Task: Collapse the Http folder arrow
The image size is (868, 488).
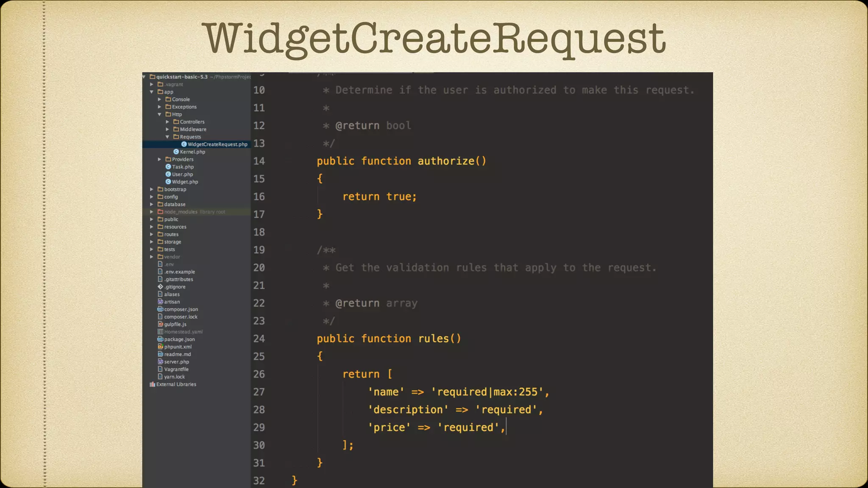Action: pyautogui.click(x=159, y=114)
